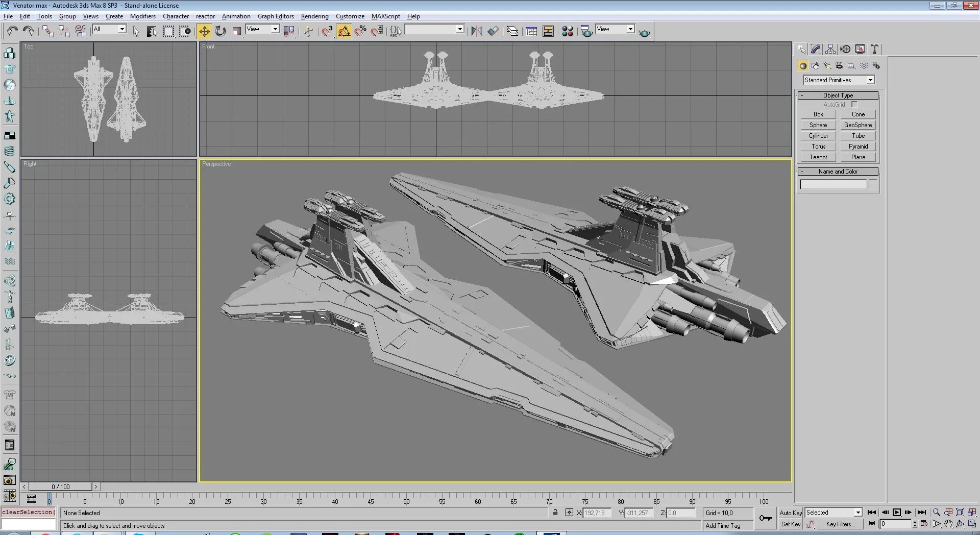Select the Cameras category in Create panel
Screen dimensions: 980x535
pos(840,66)
